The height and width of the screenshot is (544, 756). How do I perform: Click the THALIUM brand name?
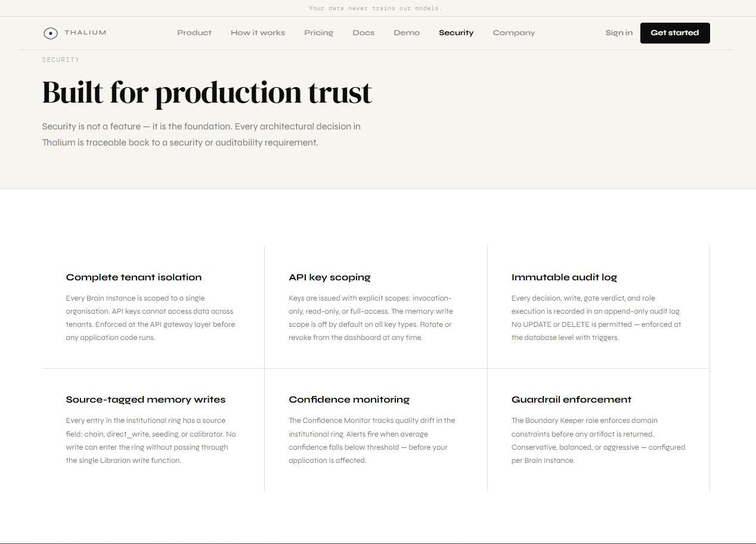pos(85,33)
